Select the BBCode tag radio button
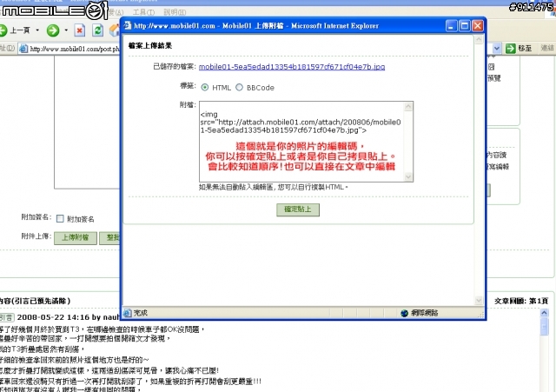Viewport: 556px width, 392px height. pyautogui.click(x=240, y=87)
